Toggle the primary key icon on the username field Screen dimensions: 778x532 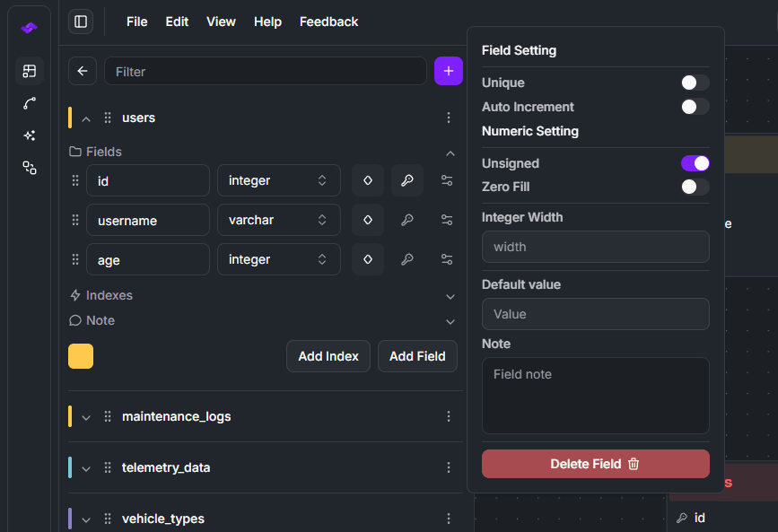click(x=407, y=220)
